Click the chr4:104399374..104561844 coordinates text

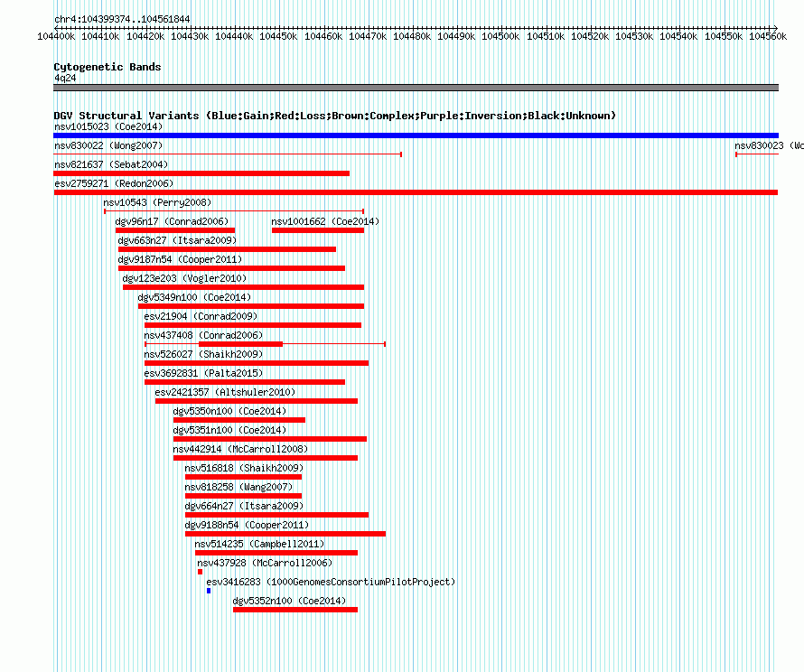(x=122, y=19)
